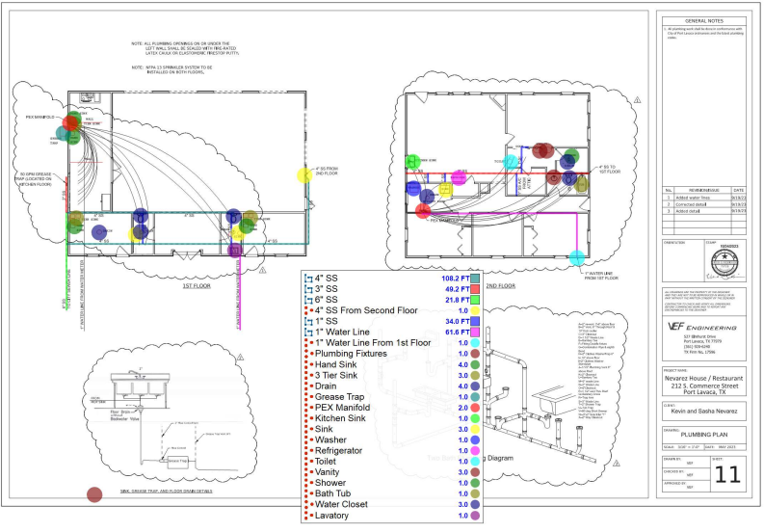Select the 'Hand Sink' legend label
Viewport: 764px width, 532px height.
pos(335,364)
